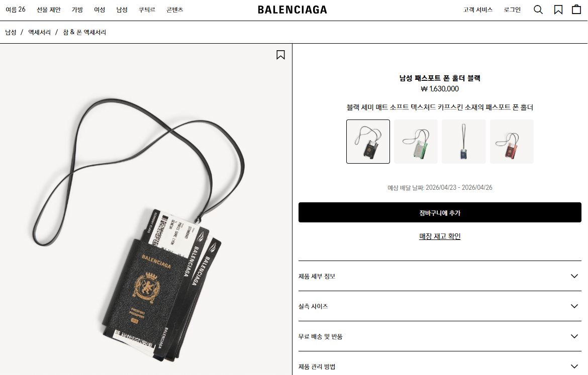Expand 제품 세부 정보 section
The width and height of the screenshot is (588, 375).
click(440, 276)
